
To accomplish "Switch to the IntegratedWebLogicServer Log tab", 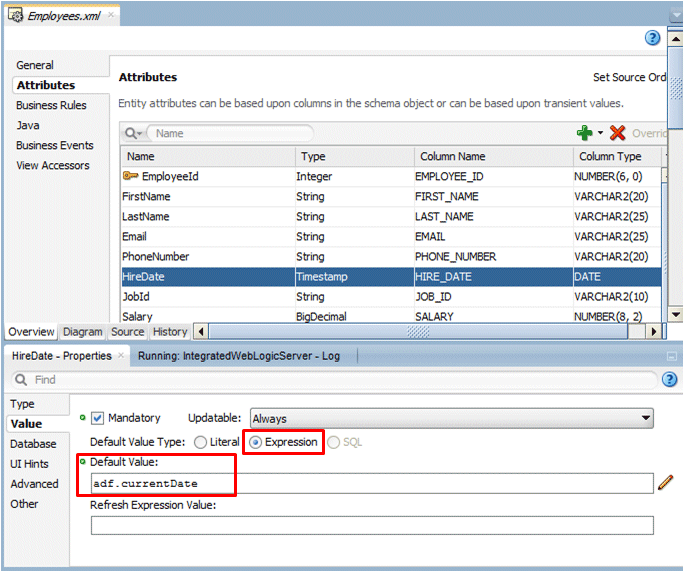I will click(239, 356).
